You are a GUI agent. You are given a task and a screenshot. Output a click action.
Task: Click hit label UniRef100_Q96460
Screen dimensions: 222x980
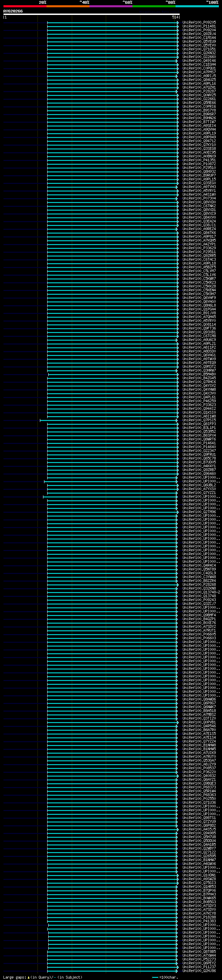click(199, 473)
